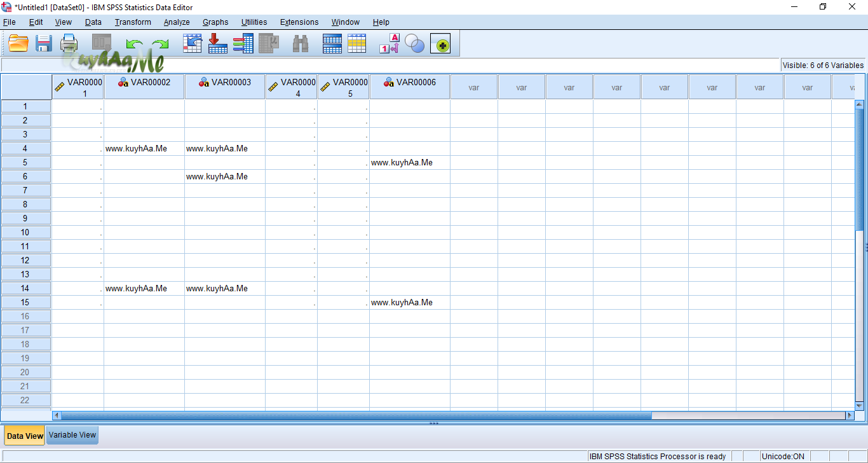Click the yellow-header table toolbar icon
The width and height of the screenshot is (868, 463).
pos(357,43)
